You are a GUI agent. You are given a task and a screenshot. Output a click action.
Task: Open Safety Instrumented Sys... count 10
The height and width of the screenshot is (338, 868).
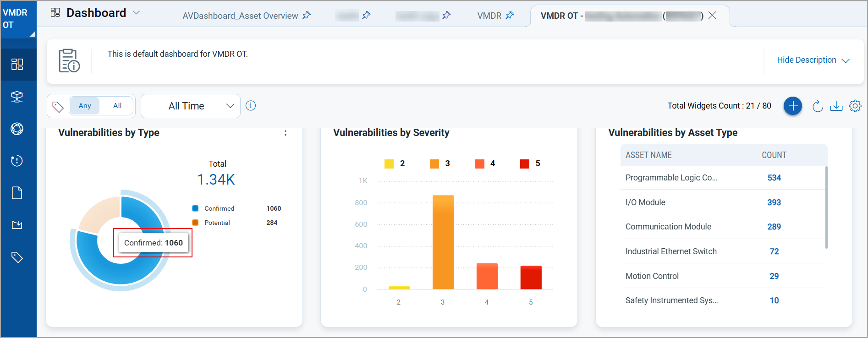pos(774,300)
